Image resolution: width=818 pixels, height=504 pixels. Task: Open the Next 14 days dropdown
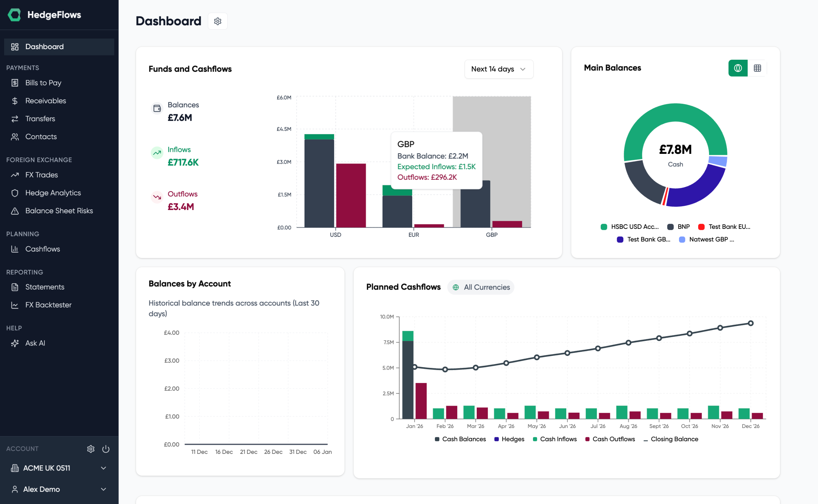point(498,69)
